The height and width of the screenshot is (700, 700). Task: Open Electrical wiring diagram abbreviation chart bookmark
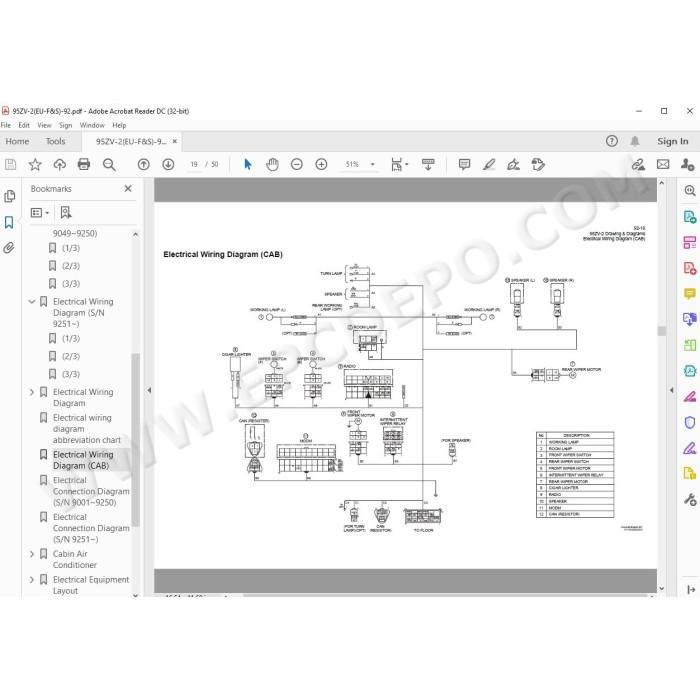[x=87, y=429]
